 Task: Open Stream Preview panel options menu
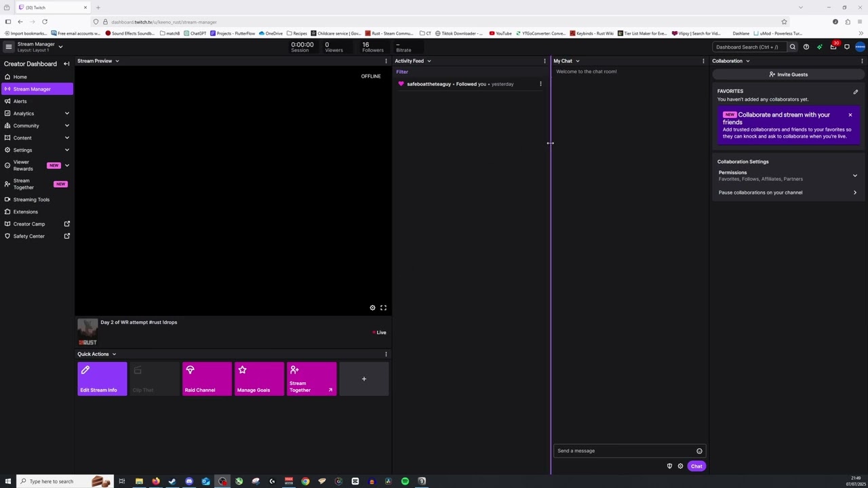386,61
